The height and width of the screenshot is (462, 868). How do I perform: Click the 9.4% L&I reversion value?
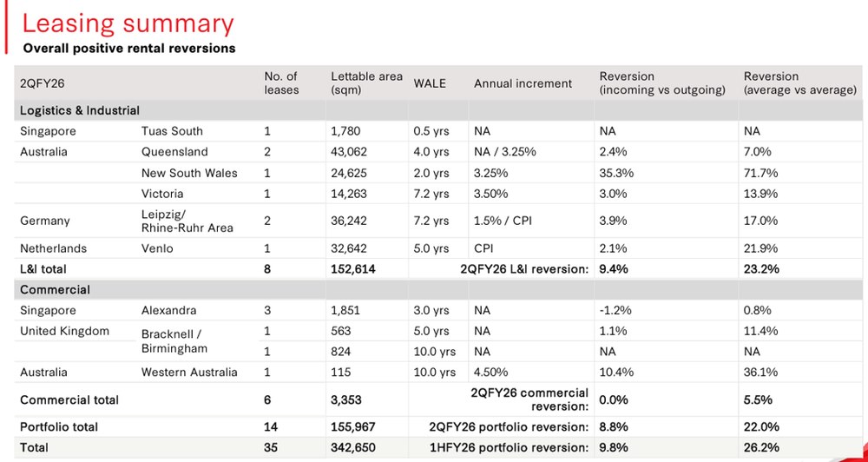pos(614,269)
